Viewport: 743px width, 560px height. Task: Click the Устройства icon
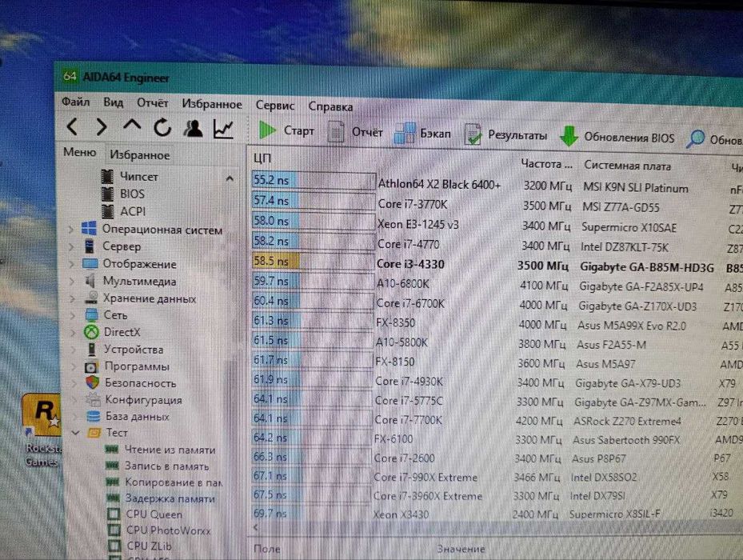pos(92,349)
